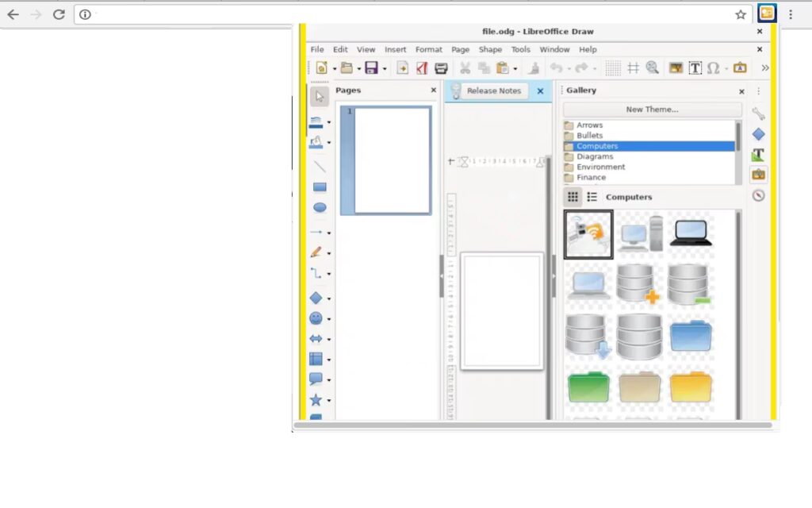Open sidebar Properties wrench icon
This screenshot has width=812, height=508.
[758, 114]
